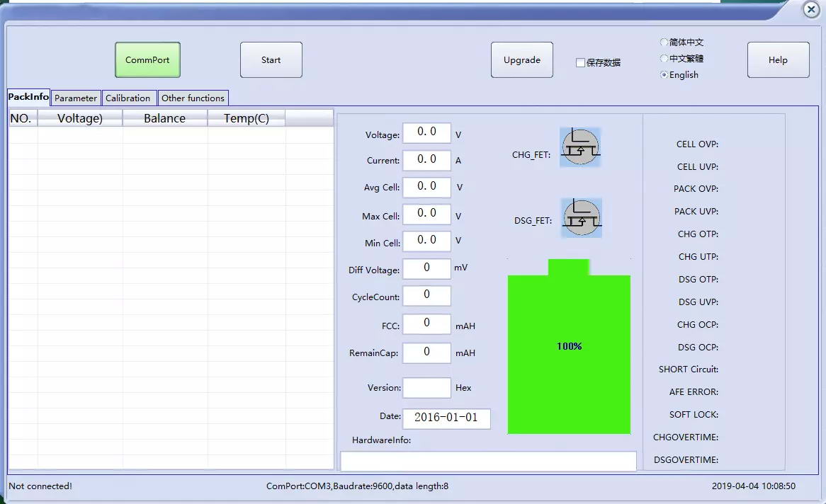Switch to the Parameter tab
826x504 pixels.
point(76,98)
